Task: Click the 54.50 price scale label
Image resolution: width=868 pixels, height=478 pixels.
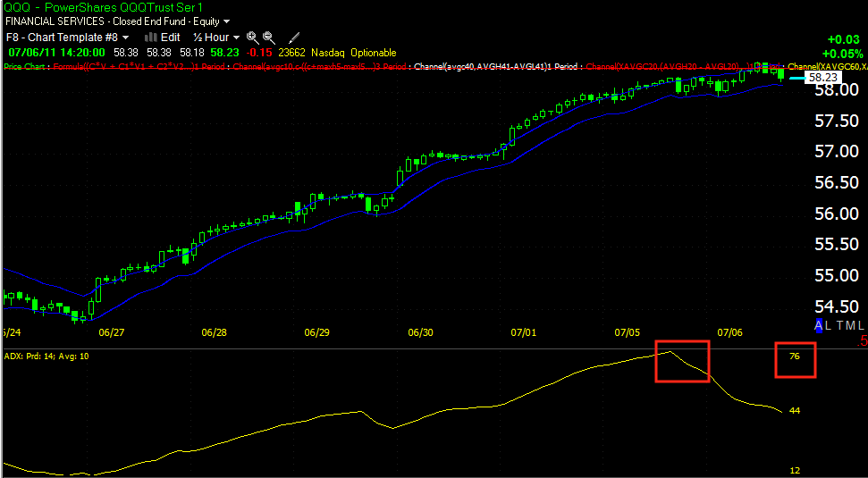Action: pos(837,306)
